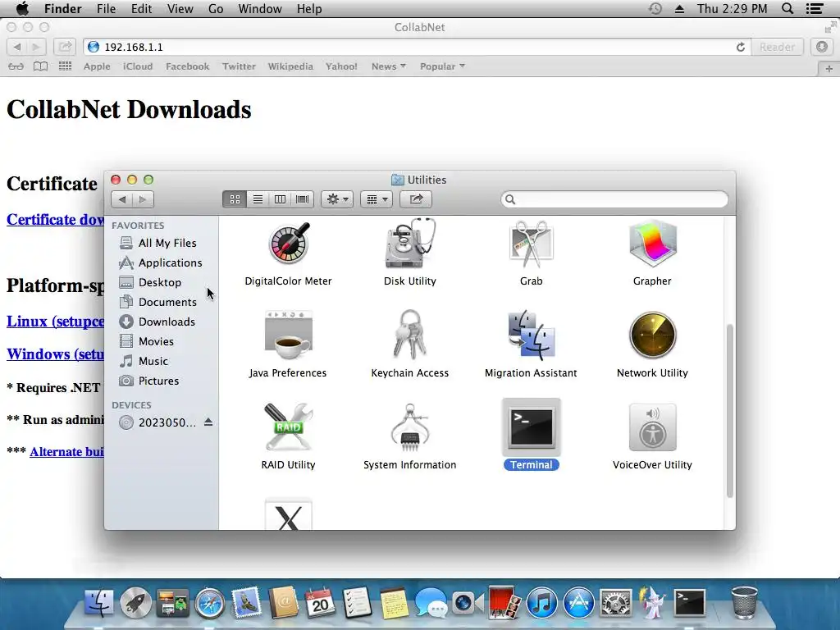840x630 pixels.
Task: Open Spotlight search in menu bar
Action: (x=787, y=8)
